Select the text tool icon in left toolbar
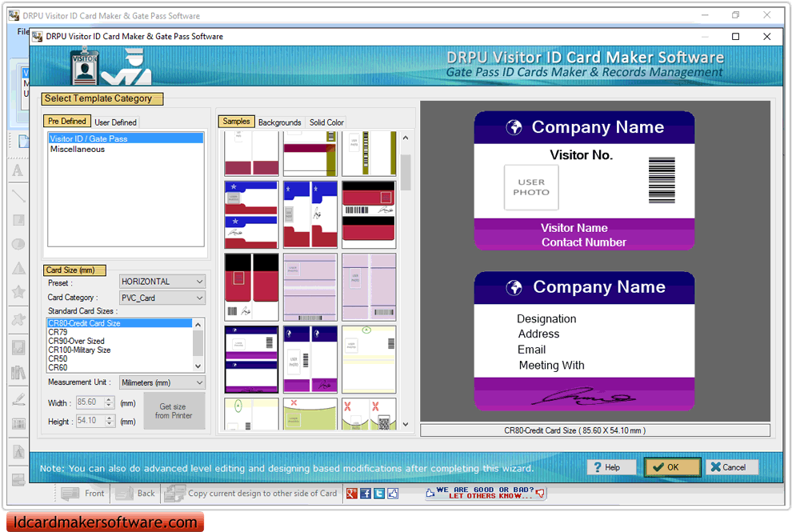792x532 pixels. [x=18, y=170]
